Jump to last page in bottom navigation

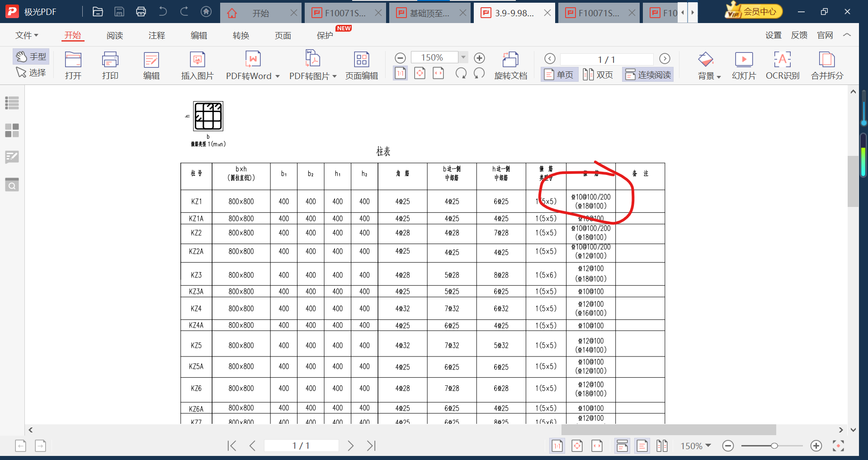(x=372, y=446)
